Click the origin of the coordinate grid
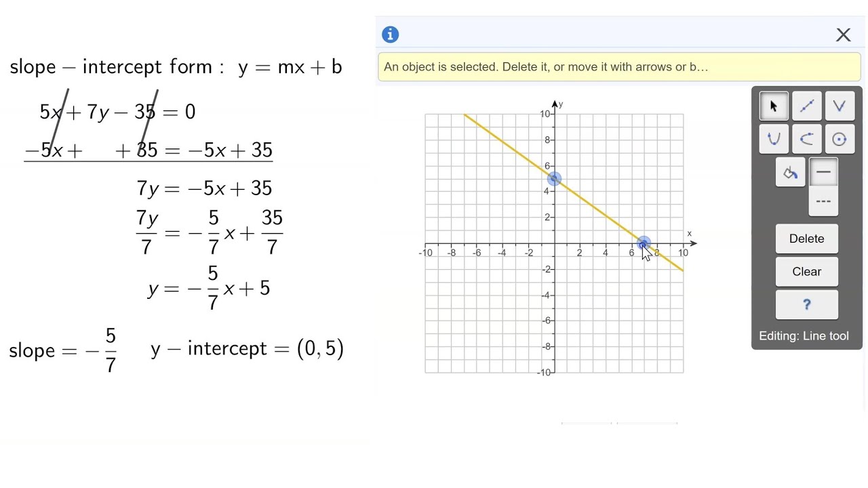The image size is (868, 488). point(554,243)
